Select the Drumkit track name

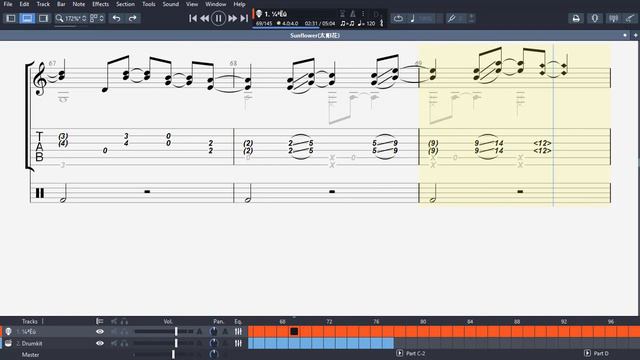click(x=32, y=343)
